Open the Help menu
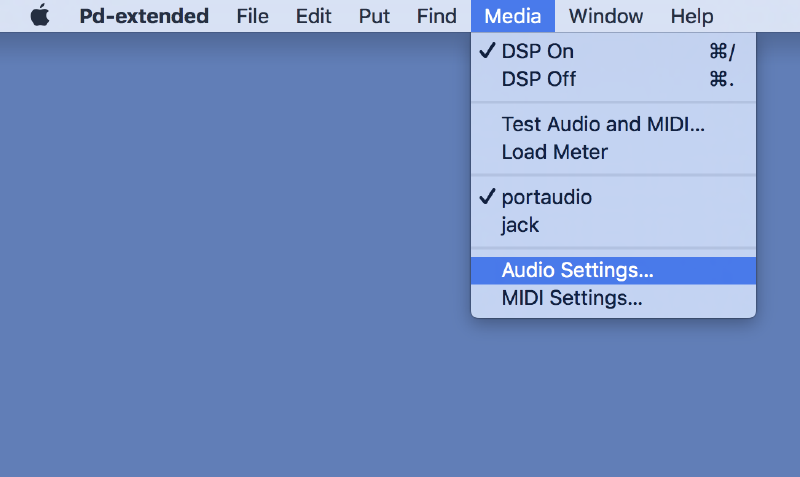Image resolution: width=800 pixels, height=477 pixels. 691,16
